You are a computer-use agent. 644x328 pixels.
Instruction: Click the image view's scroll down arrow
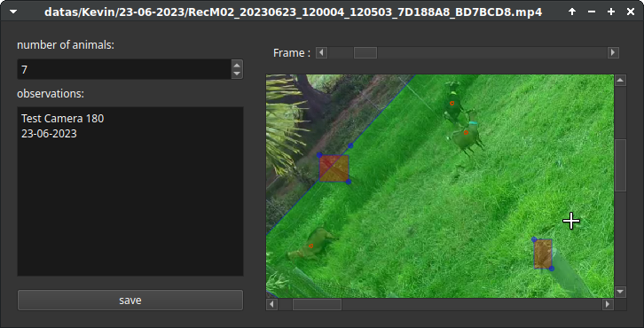[x=620, y=292]
